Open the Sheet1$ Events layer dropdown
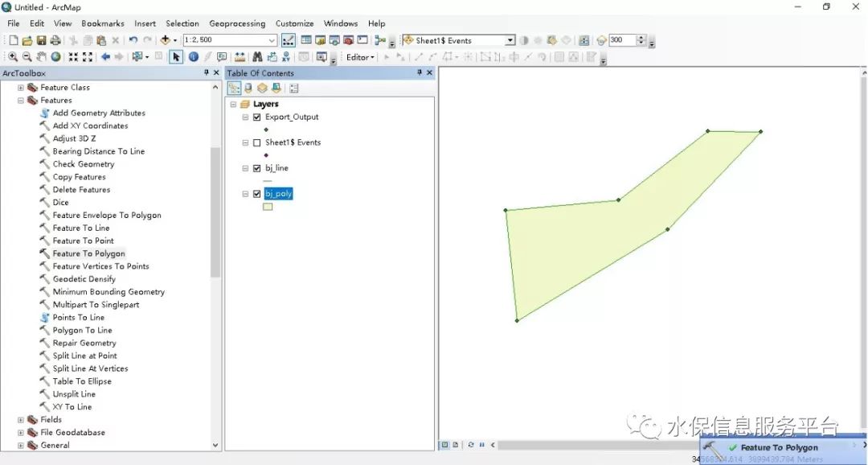This screenshot has height=465, width=868. coord(510,40)
